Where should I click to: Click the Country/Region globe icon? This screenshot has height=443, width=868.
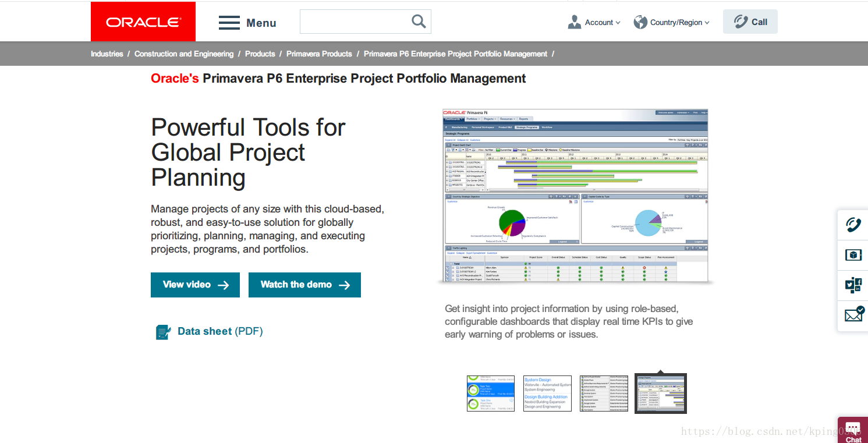640,22
